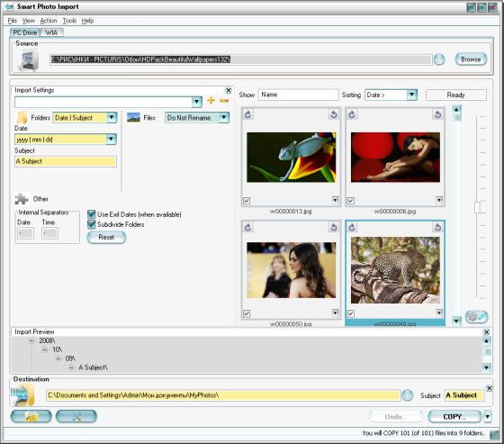Click the Smart Photo Import title icon
Screen dimensions: 504x444
click(x=9, y=7)
